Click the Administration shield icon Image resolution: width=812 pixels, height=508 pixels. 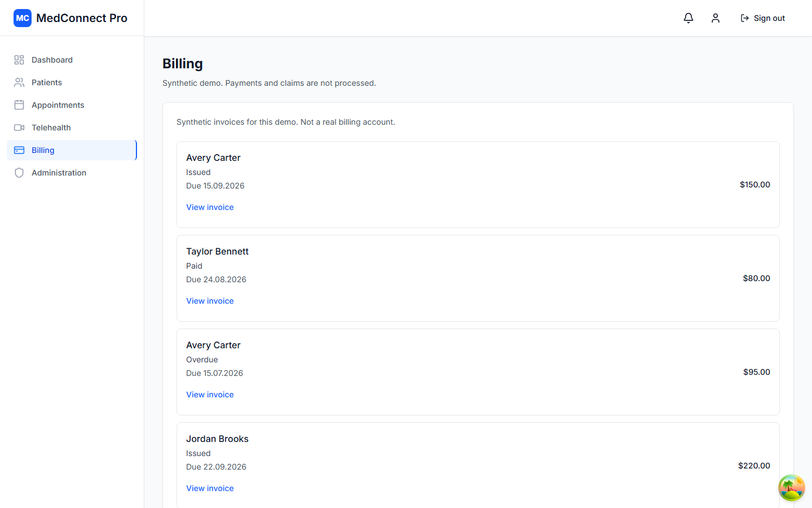[19, 173]
